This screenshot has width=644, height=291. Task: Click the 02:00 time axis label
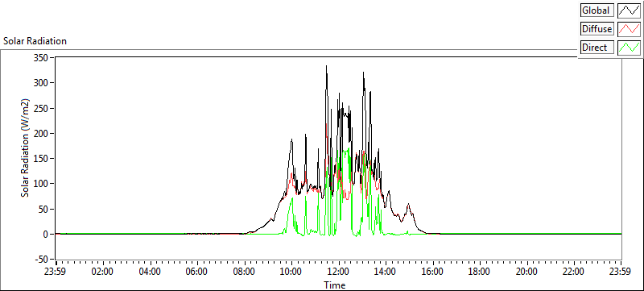(103, 272)
